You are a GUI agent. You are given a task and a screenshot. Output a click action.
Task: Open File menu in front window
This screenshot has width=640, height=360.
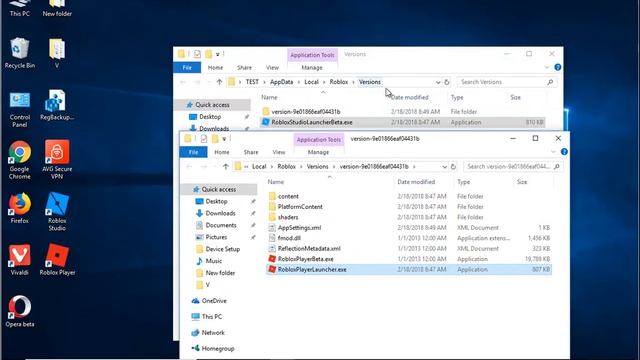pos(193,152)
